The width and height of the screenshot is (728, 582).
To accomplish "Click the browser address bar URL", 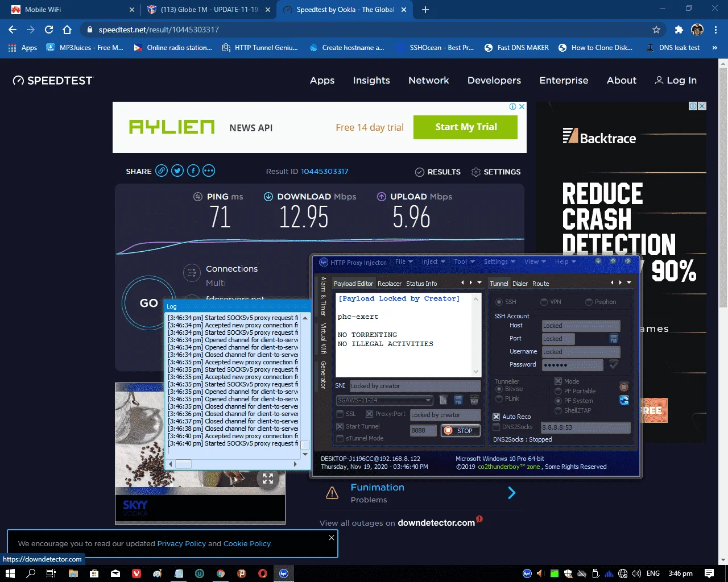I will (x=159, y=30).
